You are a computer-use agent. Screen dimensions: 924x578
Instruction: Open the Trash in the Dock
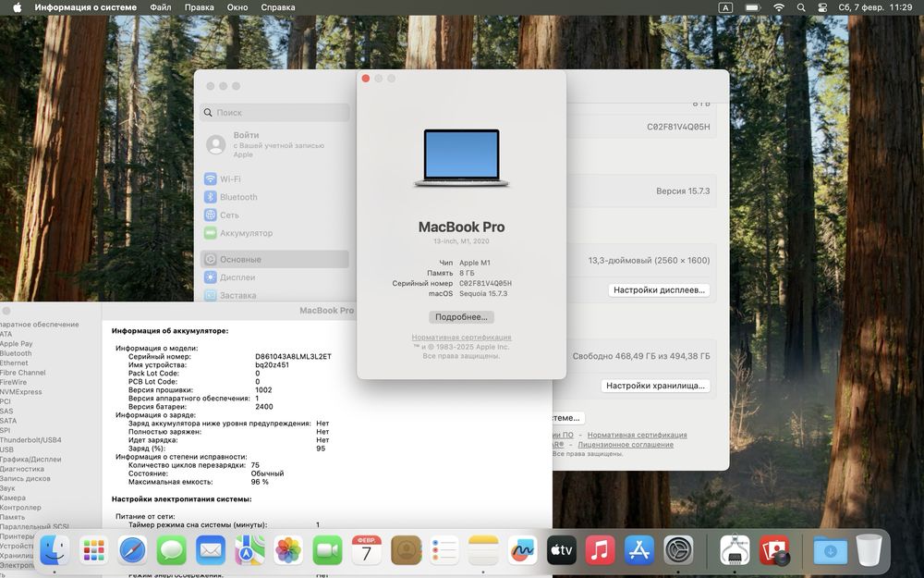click(x=869, y=550)
